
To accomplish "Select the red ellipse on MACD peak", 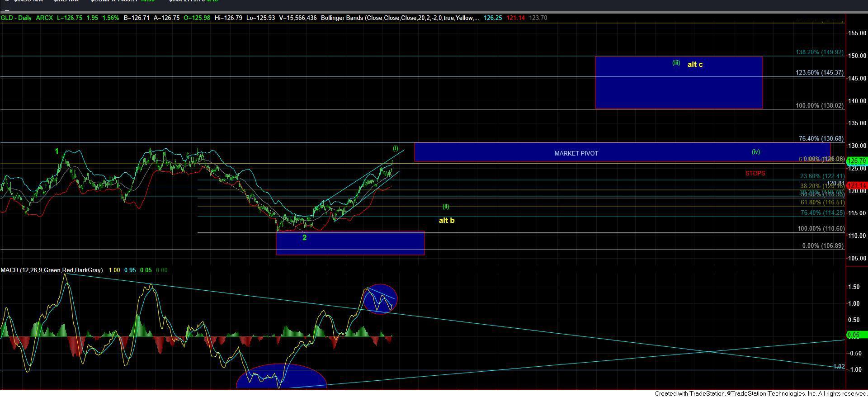I will tap(380, 299).
